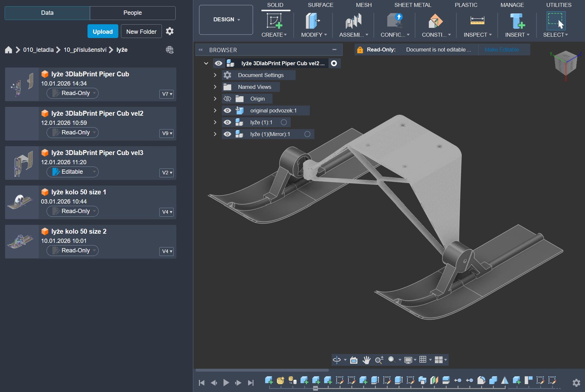Open the DESIGN workspace dropdown
This screenshot has height=392, width=585.
point(226,20)
